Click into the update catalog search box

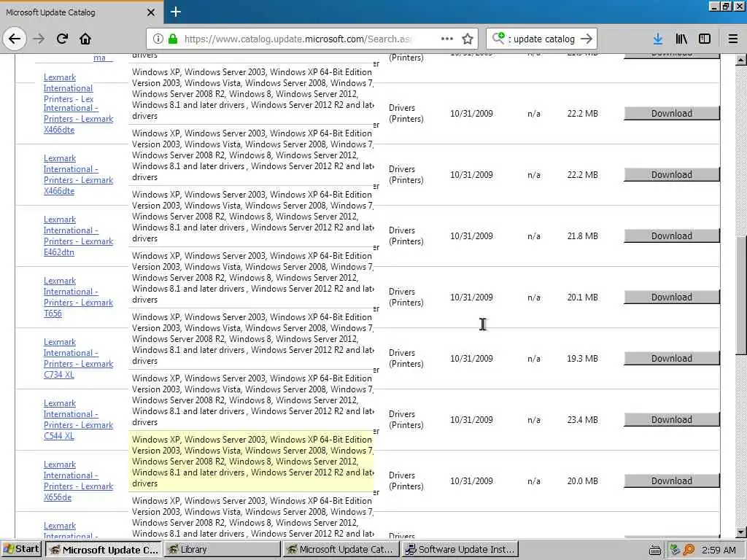point(543,39)
